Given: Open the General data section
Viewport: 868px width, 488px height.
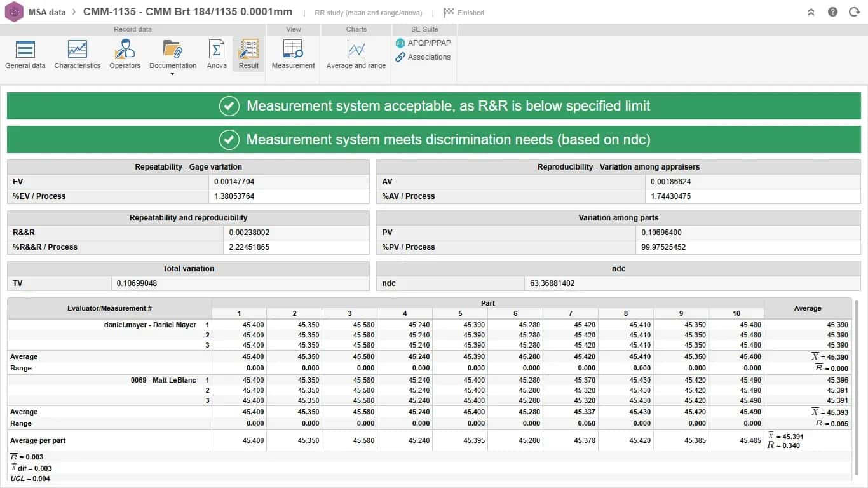Looking at the screenshot, I should pyautogui.click(x=25, y=54).
